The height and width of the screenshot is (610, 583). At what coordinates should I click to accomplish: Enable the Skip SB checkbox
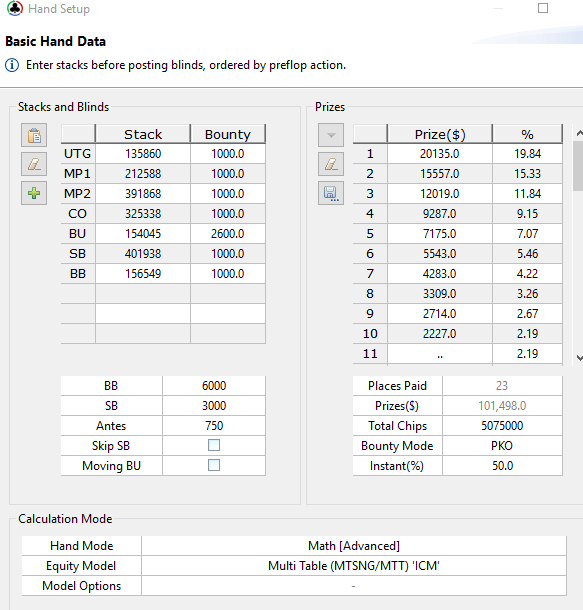coord(214,445)
